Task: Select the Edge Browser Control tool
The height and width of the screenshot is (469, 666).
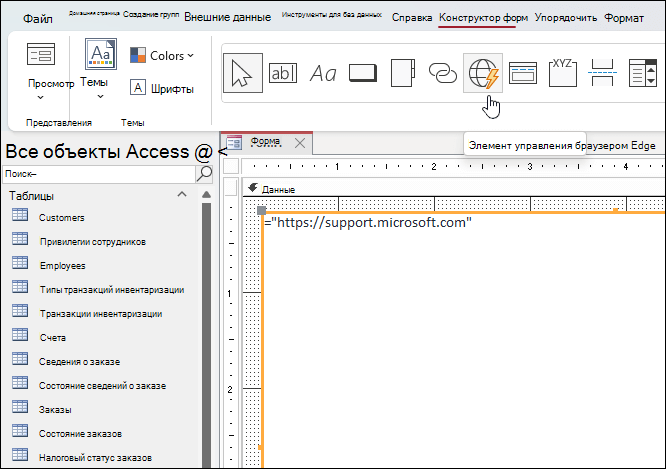Action: (x=483, y=73)
